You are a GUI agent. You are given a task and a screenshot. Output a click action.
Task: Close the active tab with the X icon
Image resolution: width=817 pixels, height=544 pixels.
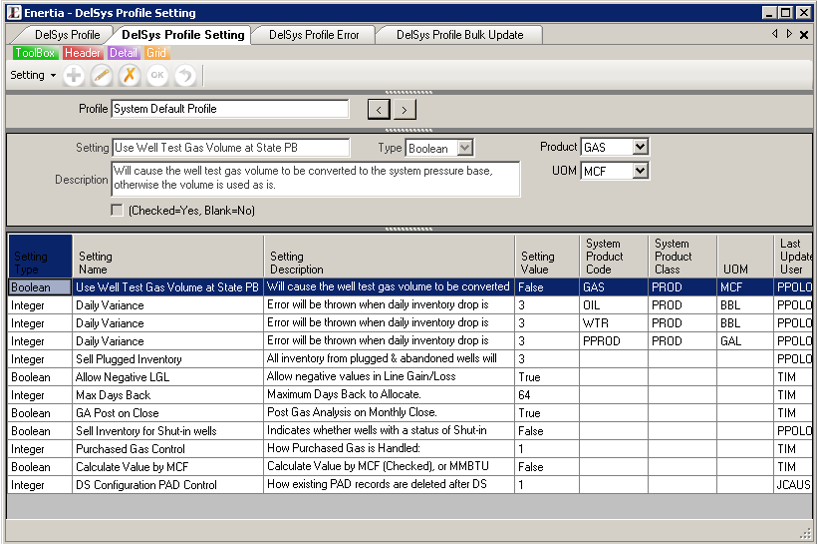point(804,34)
